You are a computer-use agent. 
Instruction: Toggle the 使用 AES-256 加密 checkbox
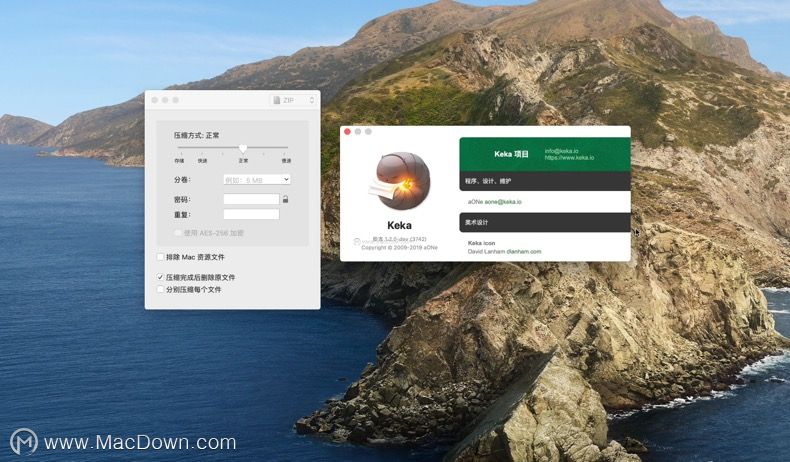[x=177, y=233]
